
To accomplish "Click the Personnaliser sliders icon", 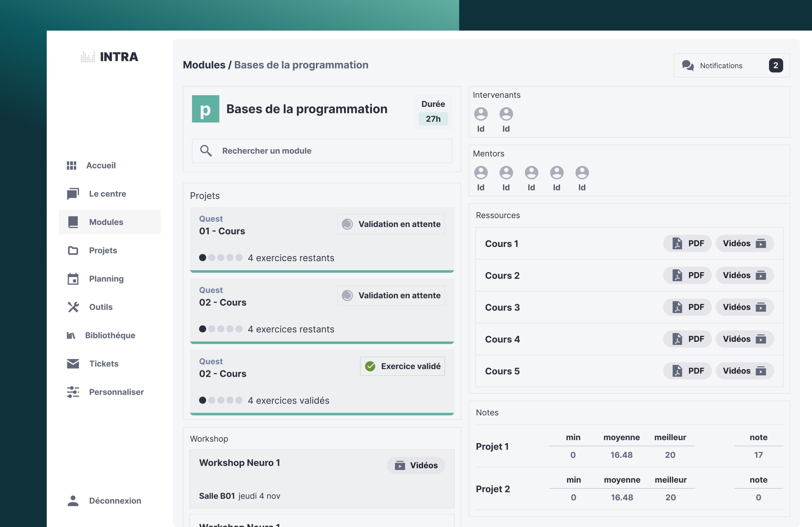I will (73, 392).
